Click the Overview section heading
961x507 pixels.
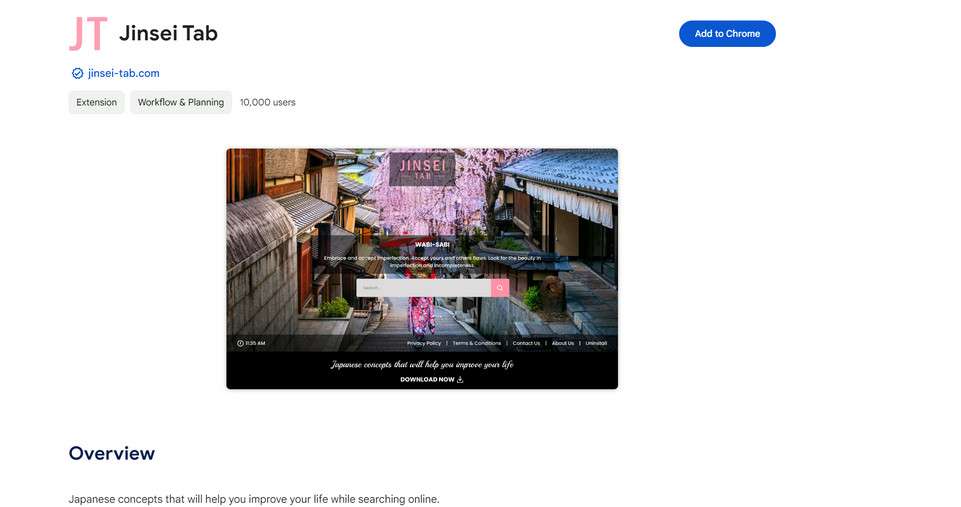click(112, 453)
